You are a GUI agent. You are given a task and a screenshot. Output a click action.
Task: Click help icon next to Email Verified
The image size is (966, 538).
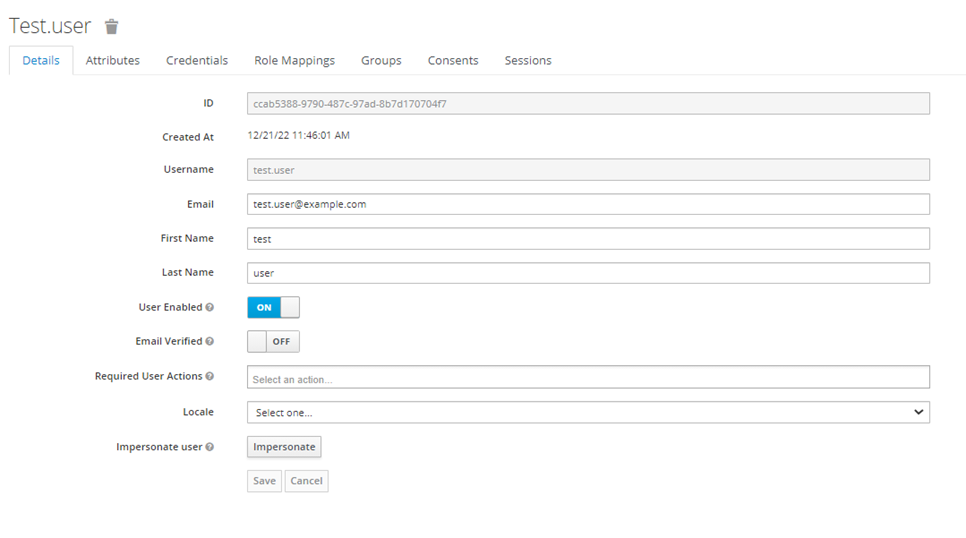click(210, 342)
